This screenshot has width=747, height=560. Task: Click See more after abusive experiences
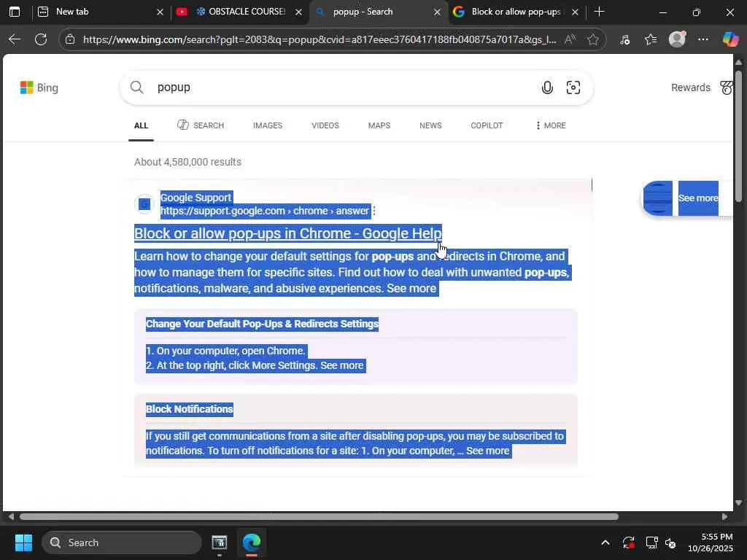411,289
